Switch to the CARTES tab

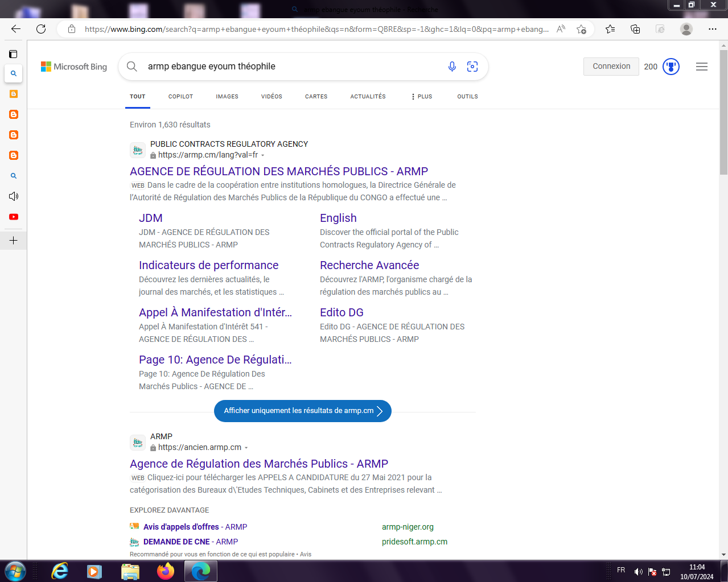click(316, 97)
